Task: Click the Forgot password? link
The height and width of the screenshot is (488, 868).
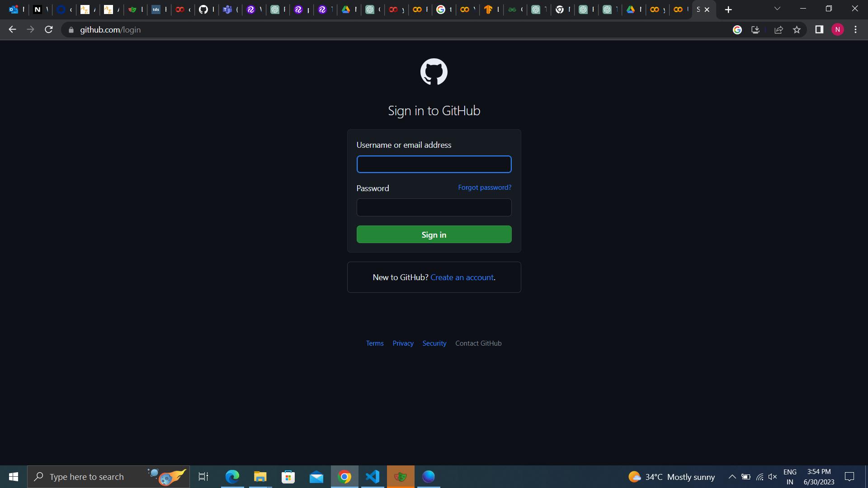Action: point(485,188)
